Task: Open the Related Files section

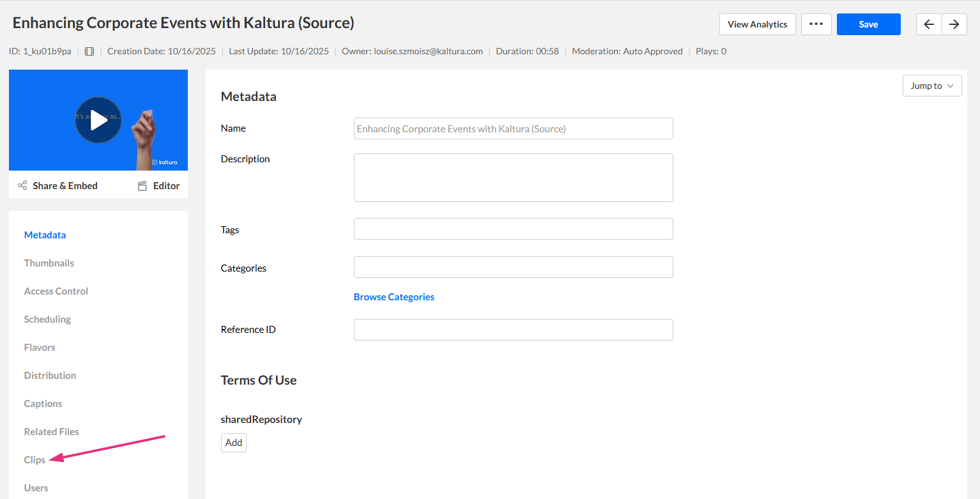Action: pos(52,432)
